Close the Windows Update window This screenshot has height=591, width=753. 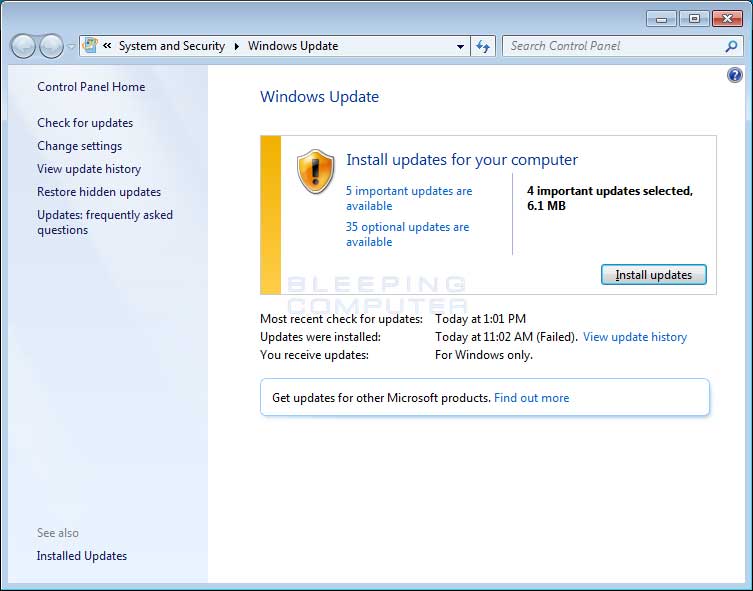[727, 19]
